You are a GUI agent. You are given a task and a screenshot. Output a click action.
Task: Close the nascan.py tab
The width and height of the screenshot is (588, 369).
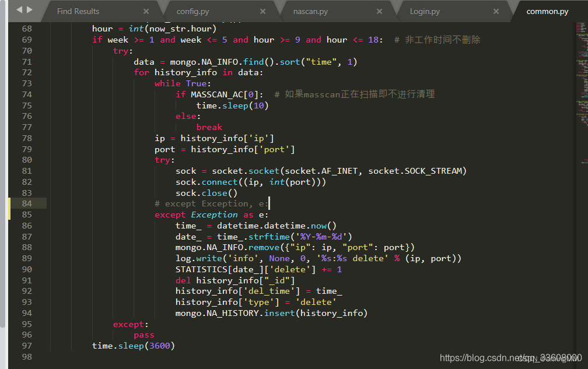[x=380, y=12]
